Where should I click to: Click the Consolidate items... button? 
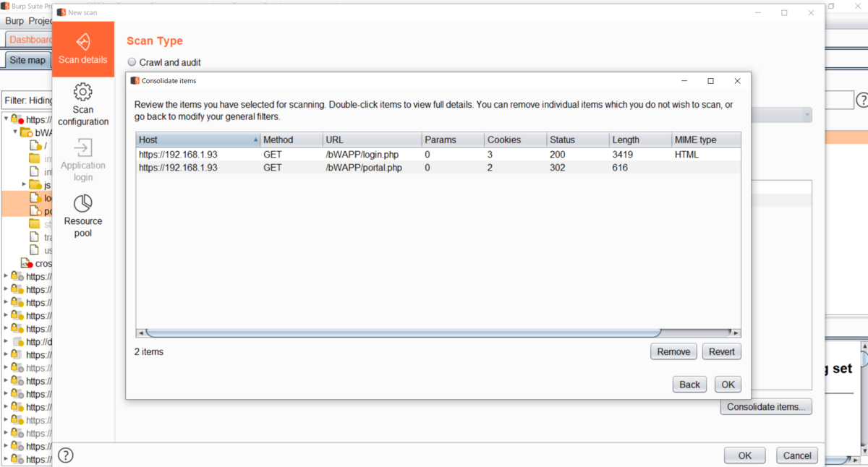pos(766,407)
